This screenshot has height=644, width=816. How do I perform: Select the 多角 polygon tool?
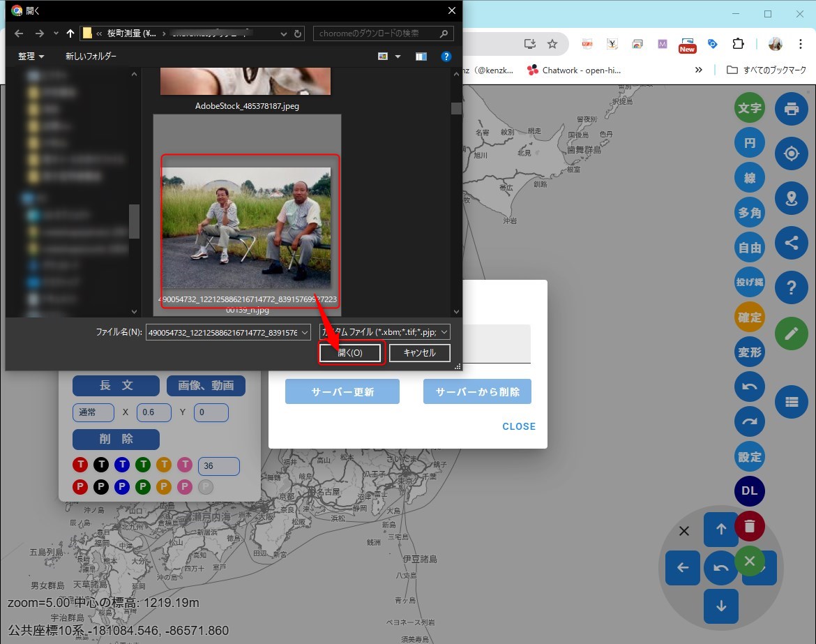[x=750, y=213]
